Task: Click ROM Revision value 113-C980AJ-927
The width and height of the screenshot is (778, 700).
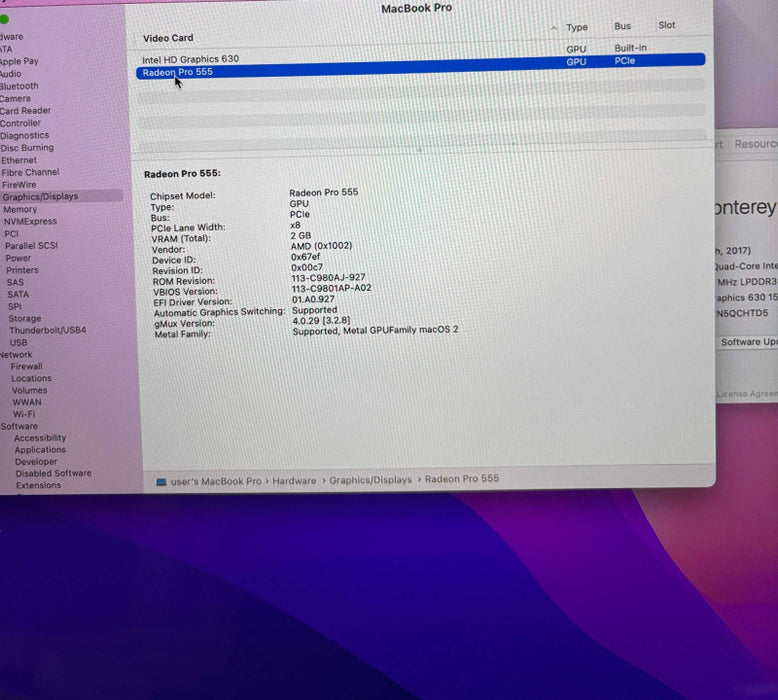Action: pos(328,277)
